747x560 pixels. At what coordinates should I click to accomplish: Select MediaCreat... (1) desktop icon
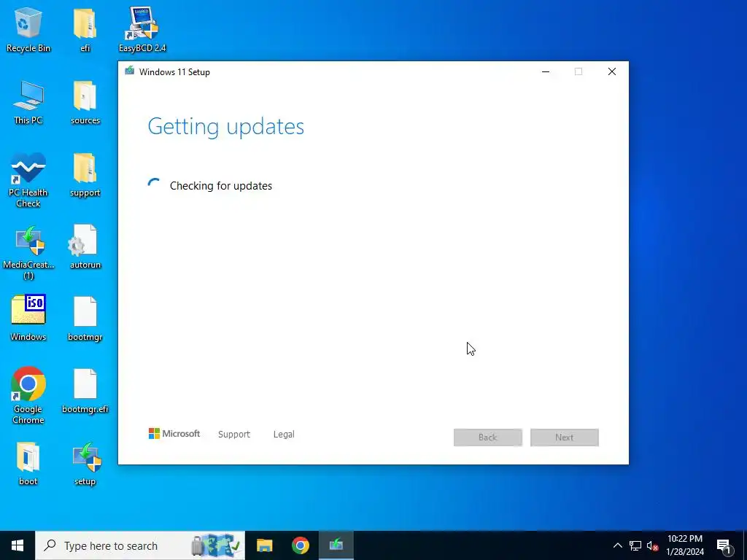(28, 252)
